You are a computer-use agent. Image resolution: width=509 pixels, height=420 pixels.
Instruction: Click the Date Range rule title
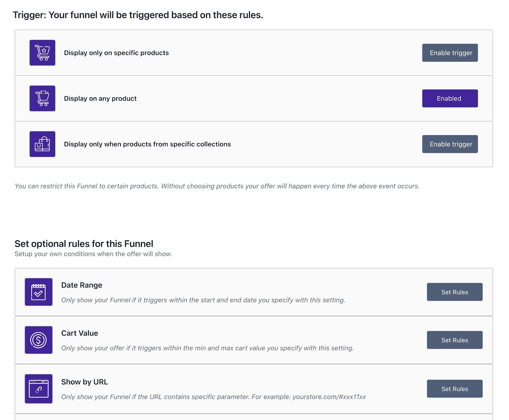point(82,285)
